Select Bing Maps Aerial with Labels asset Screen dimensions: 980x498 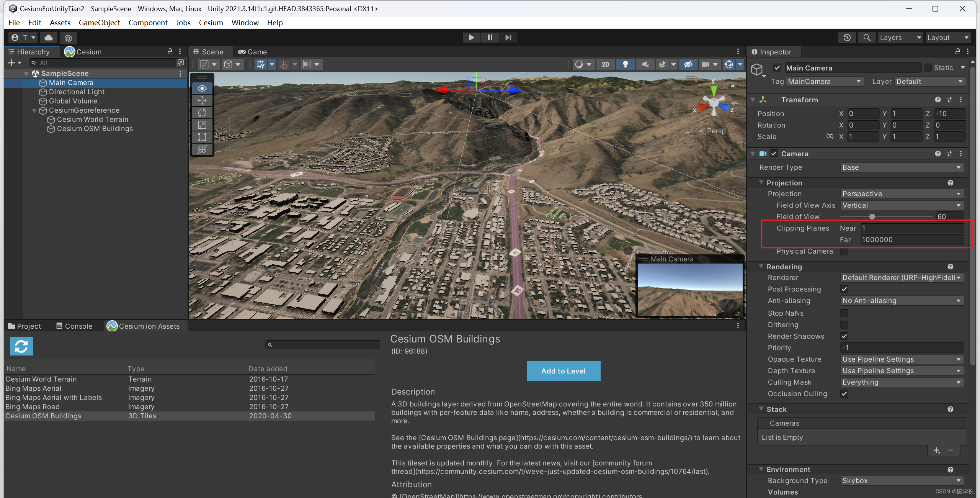54,398
